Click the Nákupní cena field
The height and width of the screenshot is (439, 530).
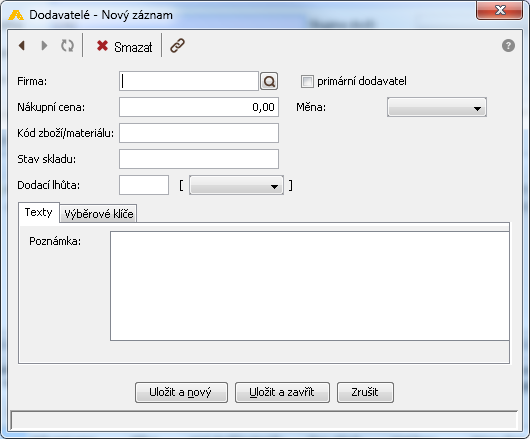[199, 107]
